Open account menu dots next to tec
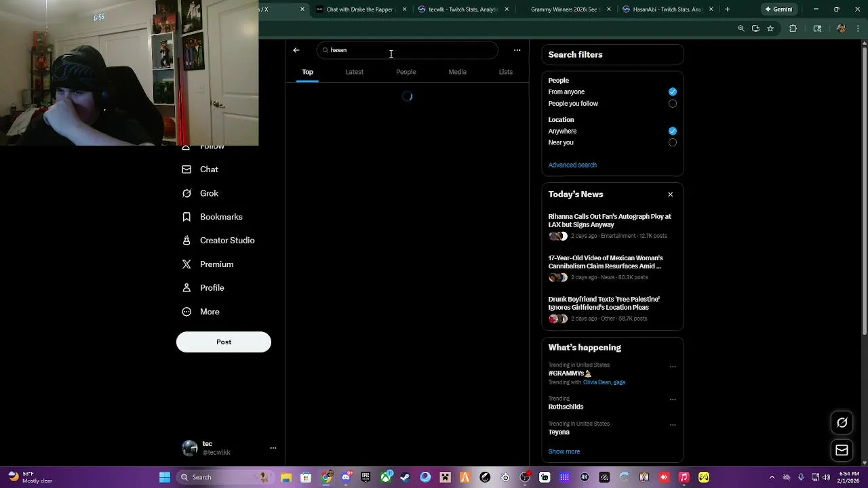Screen dimensions: 868x488 (273, 448)
